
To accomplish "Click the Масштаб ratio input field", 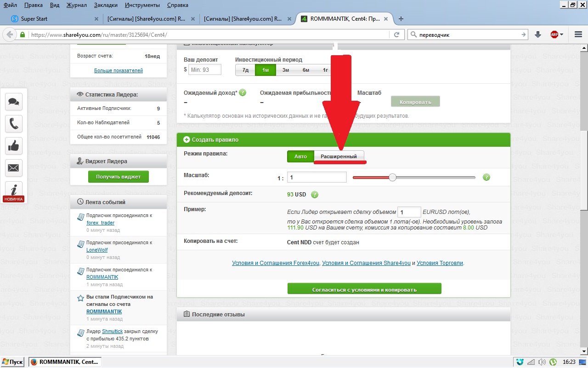I will [317, 177].
